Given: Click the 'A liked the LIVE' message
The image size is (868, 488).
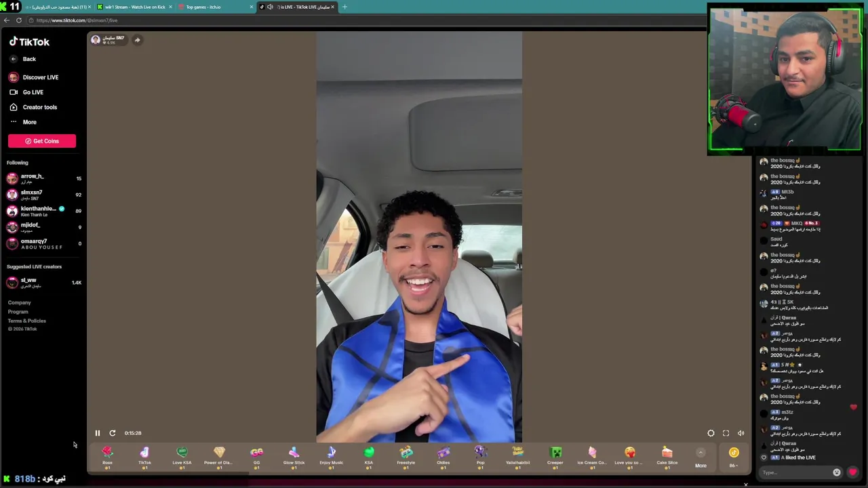Looking at the screenshot, I should [793, 457].
